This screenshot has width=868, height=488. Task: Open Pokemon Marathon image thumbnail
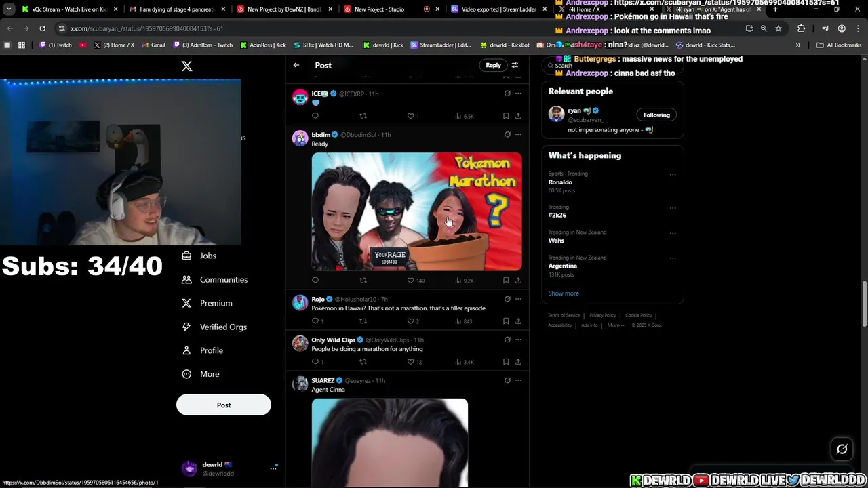[x=416, y=211]
